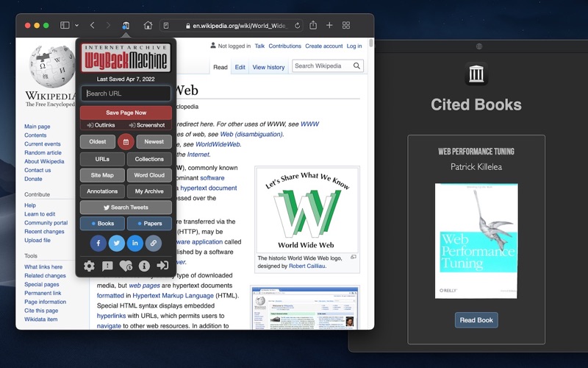Click the Wayback Machine logo banner
Screen dimensions: 588x368
(126, 57)
